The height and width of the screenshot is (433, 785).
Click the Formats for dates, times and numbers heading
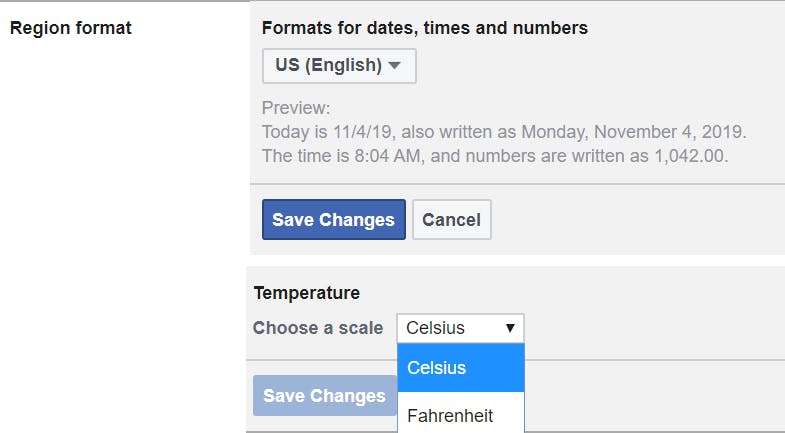[425, 28]
